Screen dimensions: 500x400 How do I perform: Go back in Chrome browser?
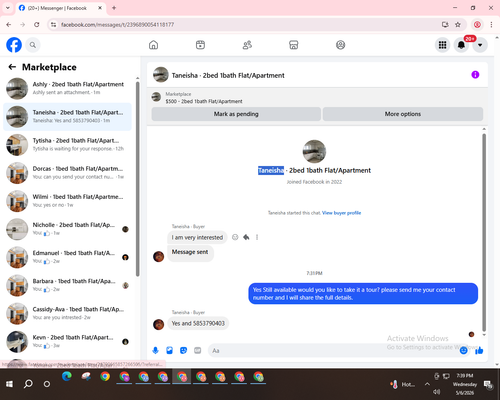coord(9,25)
